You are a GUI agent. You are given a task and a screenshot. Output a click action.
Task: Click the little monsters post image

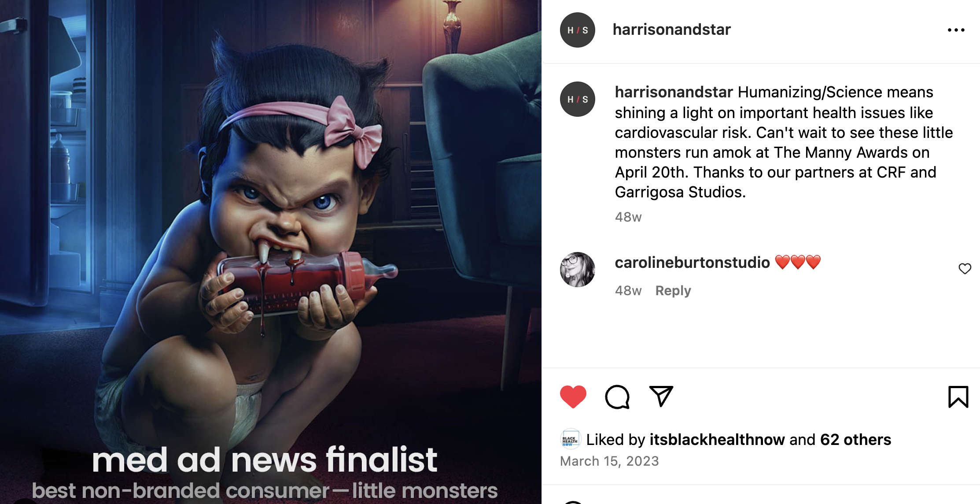[x=270, y=252]
